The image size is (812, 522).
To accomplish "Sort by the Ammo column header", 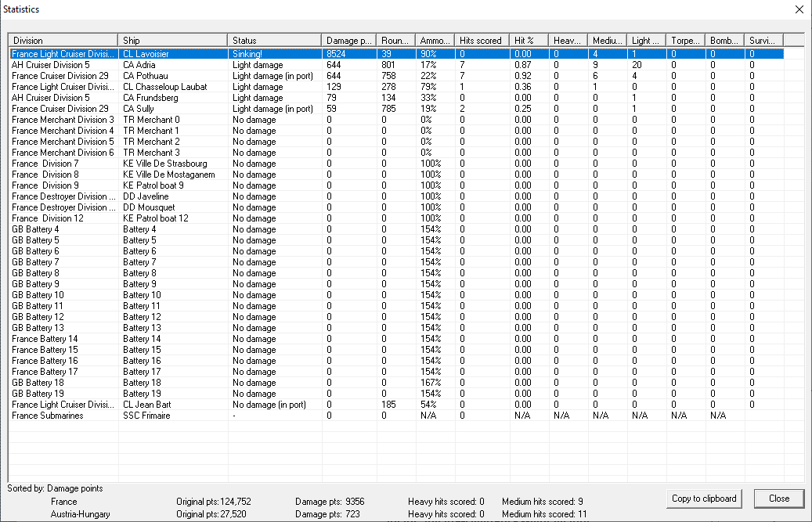I will tap(435, 41).
